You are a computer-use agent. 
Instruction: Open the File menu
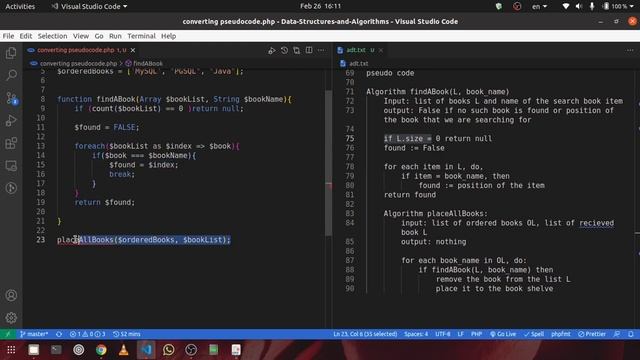pos(8,36)
